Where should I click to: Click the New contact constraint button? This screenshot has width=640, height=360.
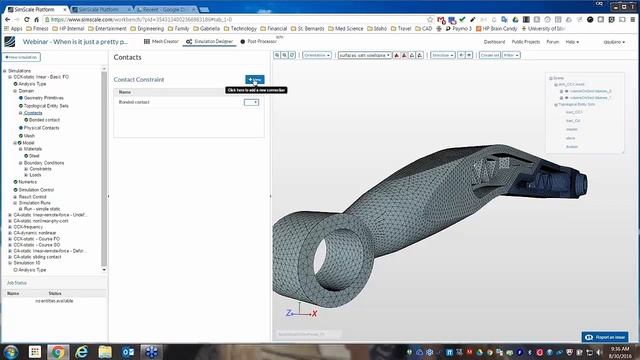click(255, 79)
